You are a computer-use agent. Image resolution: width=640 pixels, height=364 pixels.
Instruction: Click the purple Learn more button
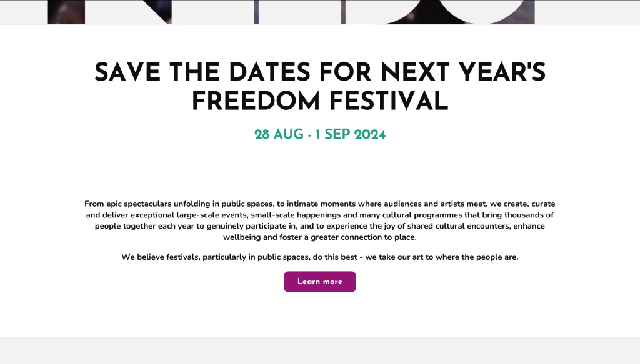(x=319, y=282)
